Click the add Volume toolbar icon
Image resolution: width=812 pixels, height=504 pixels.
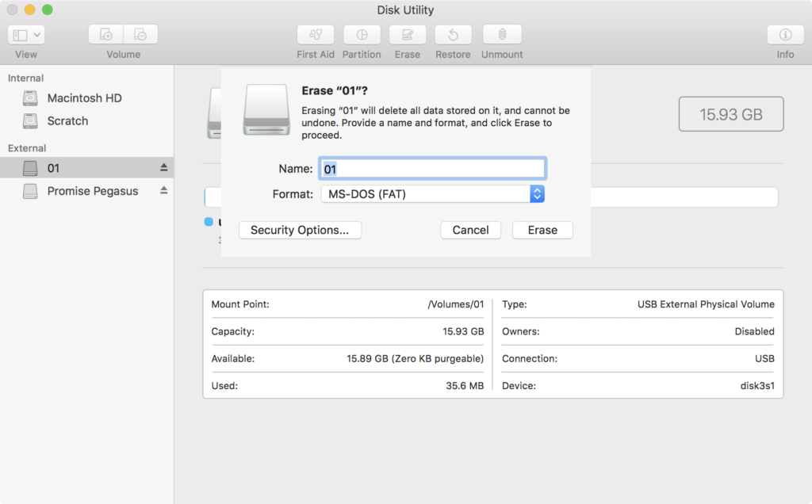click(x=106, y=35)
